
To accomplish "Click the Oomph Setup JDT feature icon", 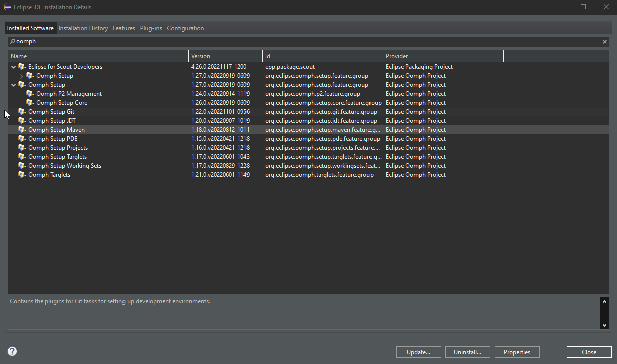I will [22, 121].
